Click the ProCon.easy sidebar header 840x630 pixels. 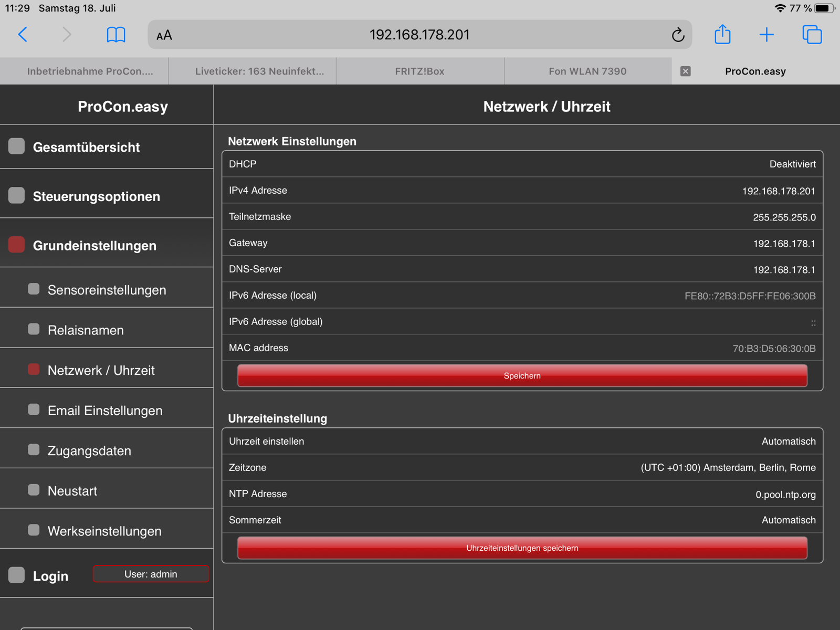pyautogui.click(x=123, y=107)
